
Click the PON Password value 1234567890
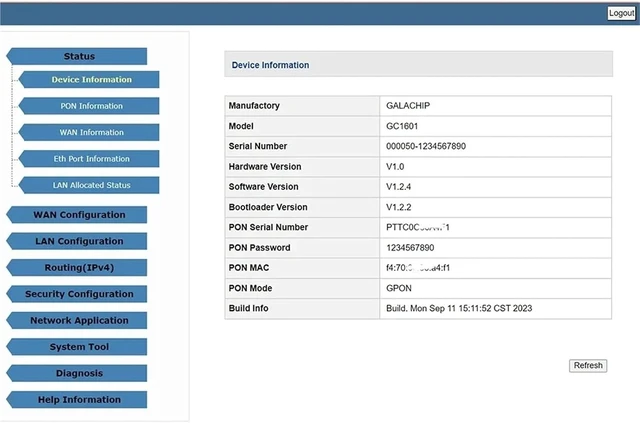(x=410, y=247)
